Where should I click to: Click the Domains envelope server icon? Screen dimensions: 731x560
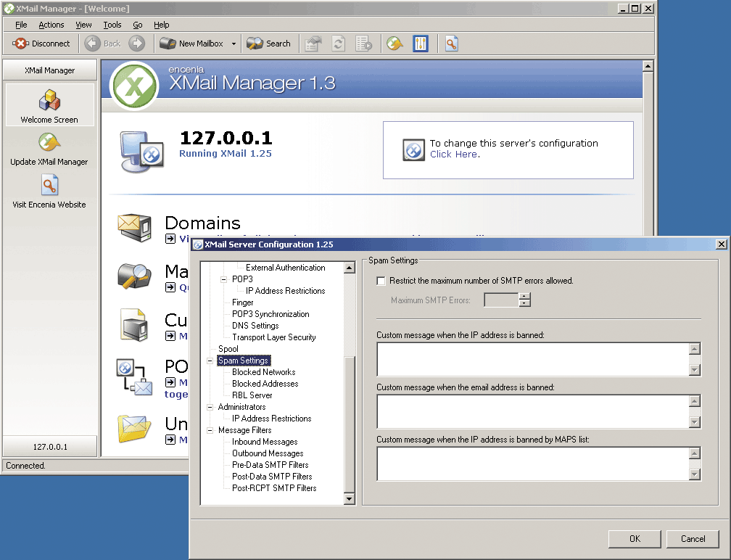pos(135,227)
